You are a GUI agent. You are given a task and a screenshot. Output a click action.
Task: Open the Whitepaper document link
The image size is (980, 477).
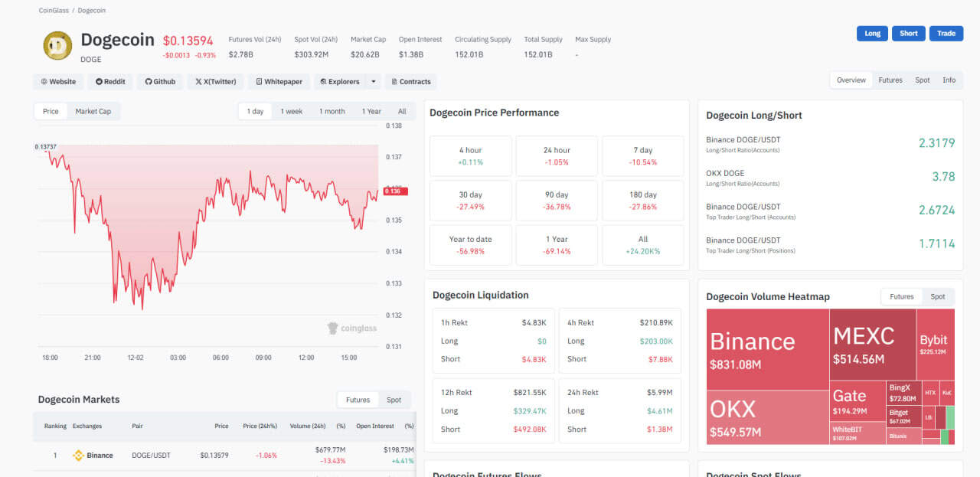(x=279, y=82)
